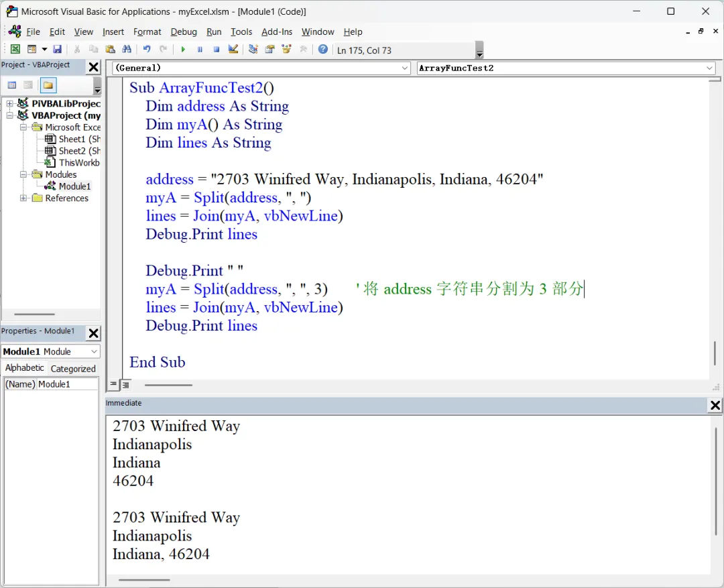Click the Reset stop icon
The width and height of the screenshot is (724, 588).
[x=216, y=49]
